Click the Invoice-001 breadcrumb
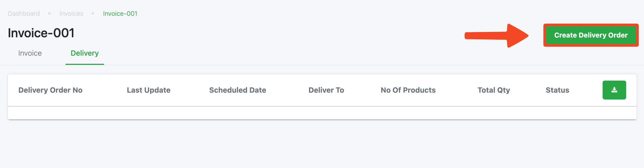This screenshot has height=168, width=644. pos(120,14)
